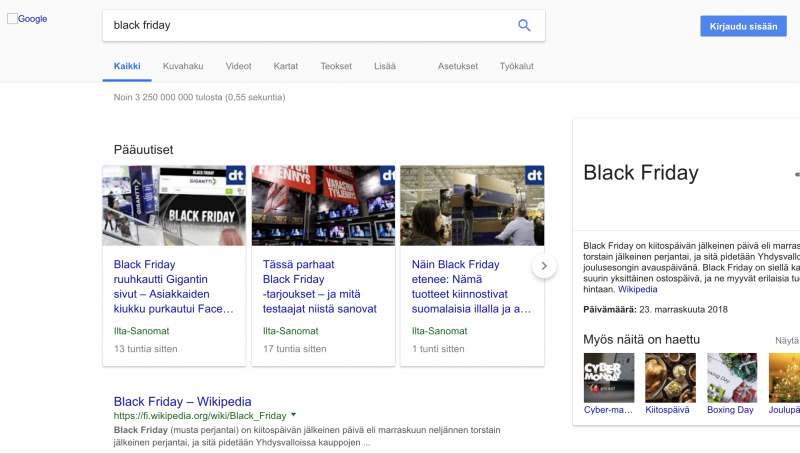The height and width of the screenshot is (454, 800).
Task: Open the Kiitospäivä related search link
Action: pyautogui.click(x=667, y=410)
